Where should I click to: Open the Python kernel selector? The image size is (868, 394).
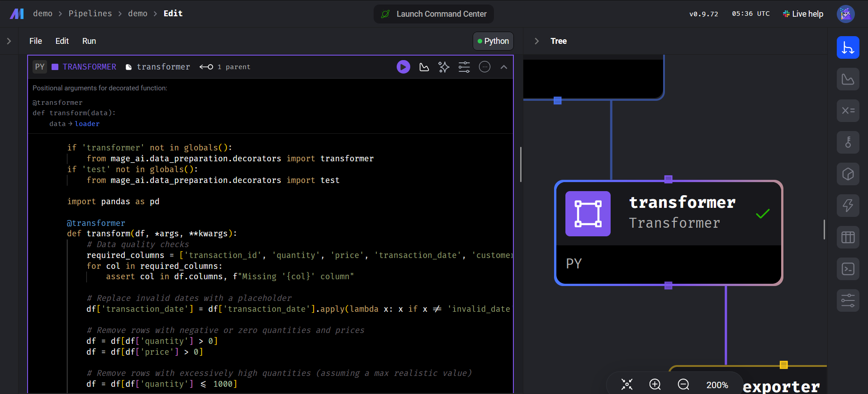coord(493,41)
